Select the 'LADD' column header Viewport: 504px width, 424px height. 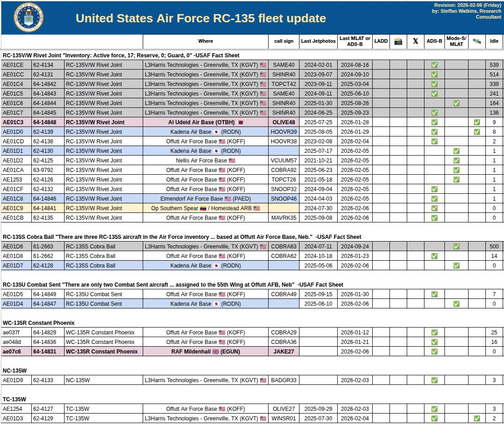[381, 41]
